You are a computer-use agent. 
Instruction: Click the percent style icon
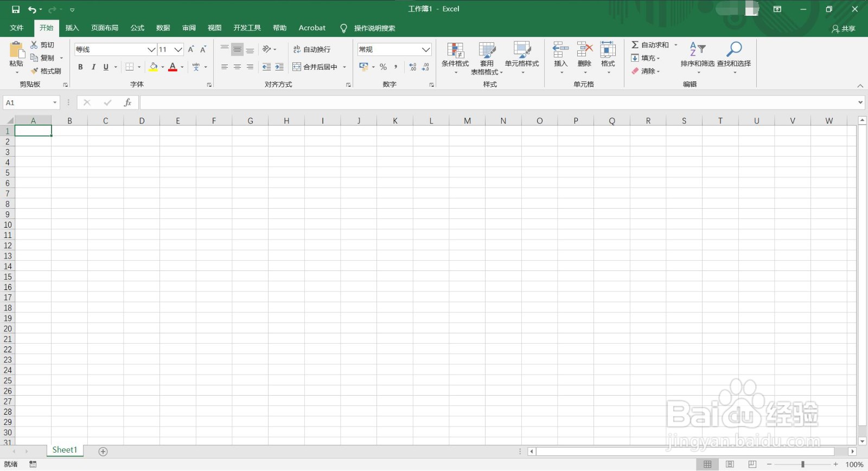383,67
